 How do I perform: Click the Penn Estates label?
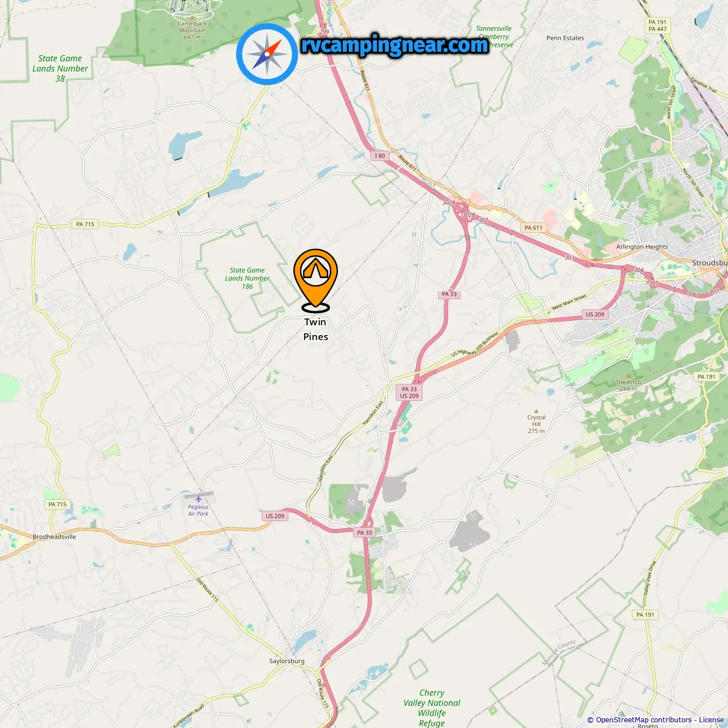tap(565, 38)
